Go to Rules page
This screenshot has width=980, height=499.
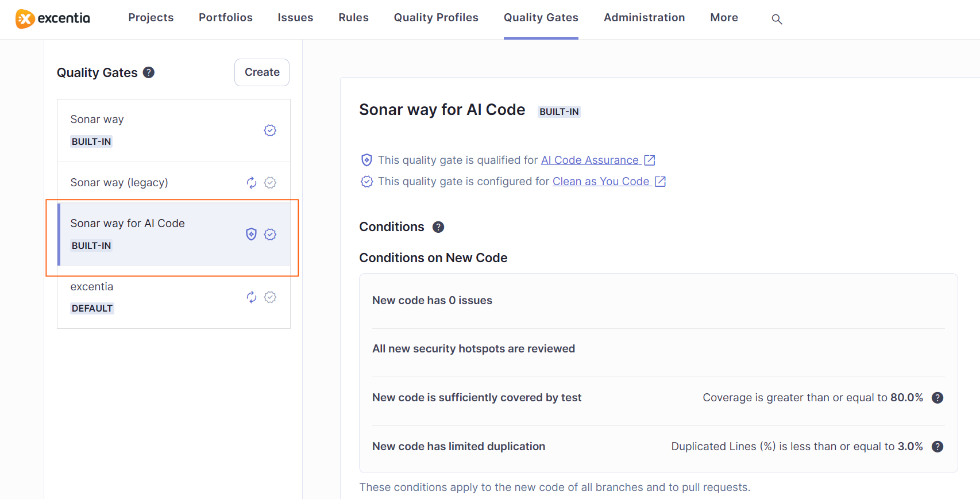point(353,18)
